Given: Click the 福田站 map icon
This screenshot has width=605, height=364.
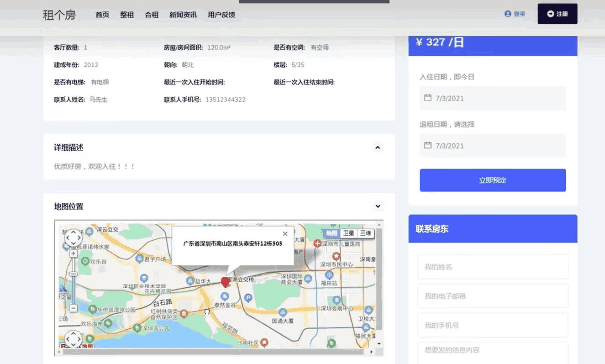Looking at the screenshot, I should click(329, 275).
